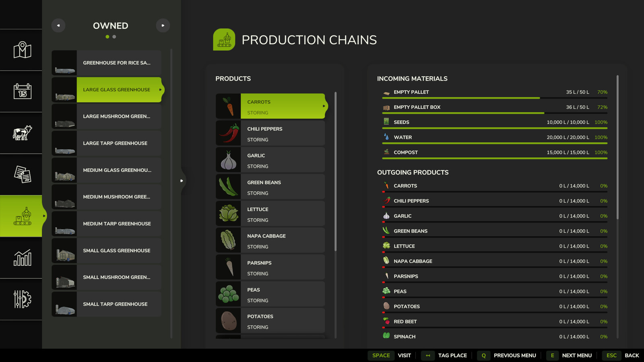
Task: Open the settings sliders gear icon
Action: pyautogui.click(x=22, y=299)
